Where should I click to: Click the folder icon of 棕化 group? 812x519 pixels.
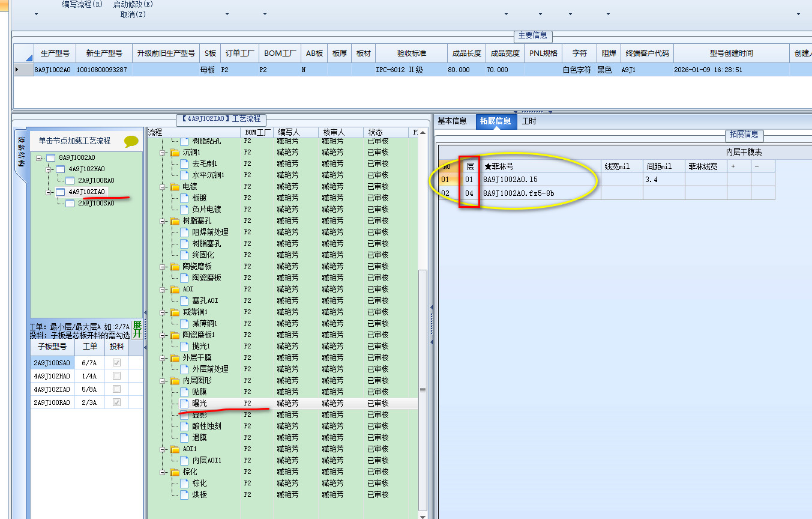pos(175,472)
